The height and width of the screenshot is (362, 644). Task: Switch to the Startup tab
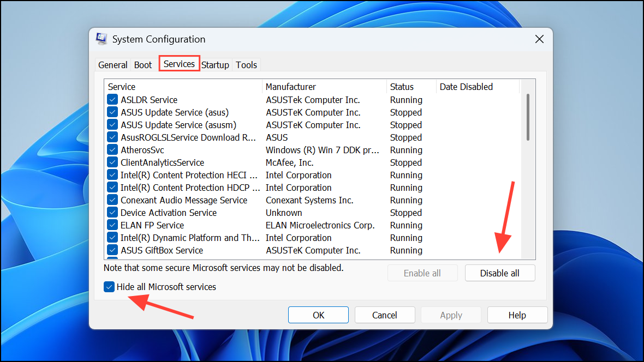coord(215,65)
